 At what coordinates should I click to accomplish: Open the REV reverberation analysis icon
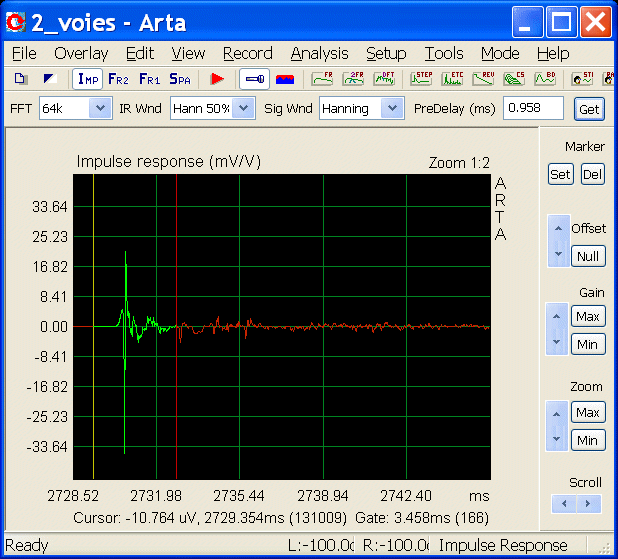coord(483,79)
